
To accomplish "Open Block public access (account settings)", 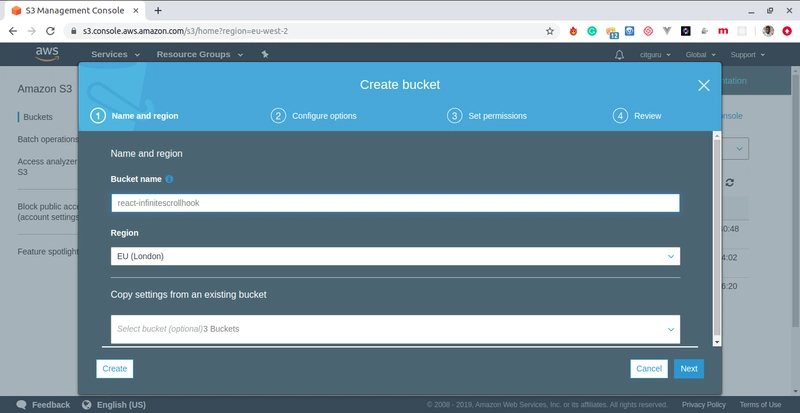I will coord(48,211).
